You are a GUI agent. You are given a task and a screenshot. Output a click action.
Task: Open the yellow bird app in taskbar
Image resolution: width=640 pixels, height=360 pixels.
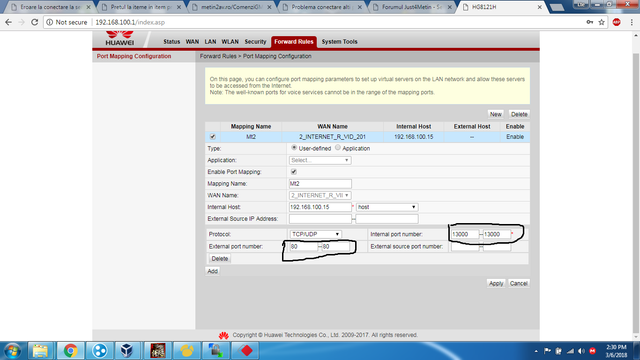click(x=187, y=351)
